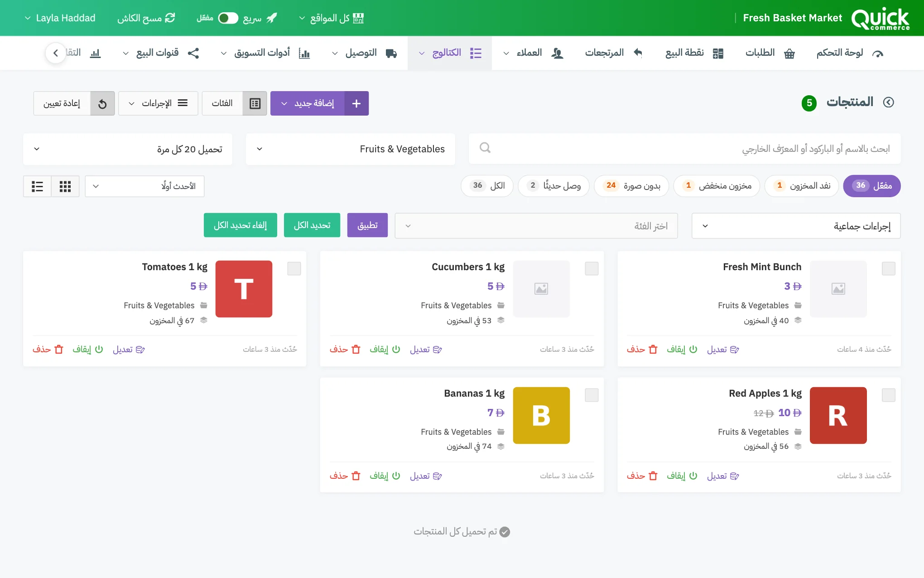This screenshot has height=578, width=924.
Task: Expand the Layla Haddad user menu
Action: [60, 18]
